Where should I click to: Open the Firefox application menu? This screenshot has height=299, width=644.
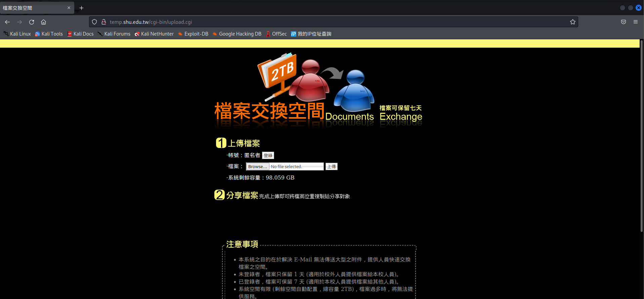636,22
